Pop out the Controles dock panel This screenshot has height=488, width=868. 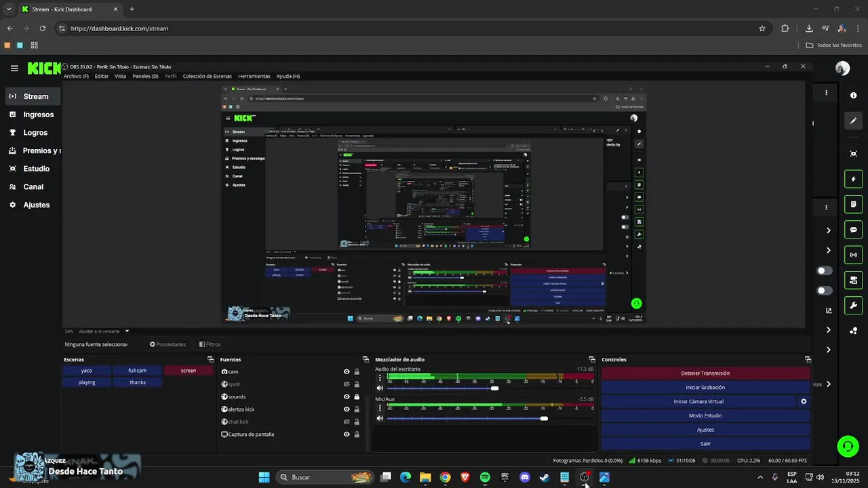click(808, 359)
